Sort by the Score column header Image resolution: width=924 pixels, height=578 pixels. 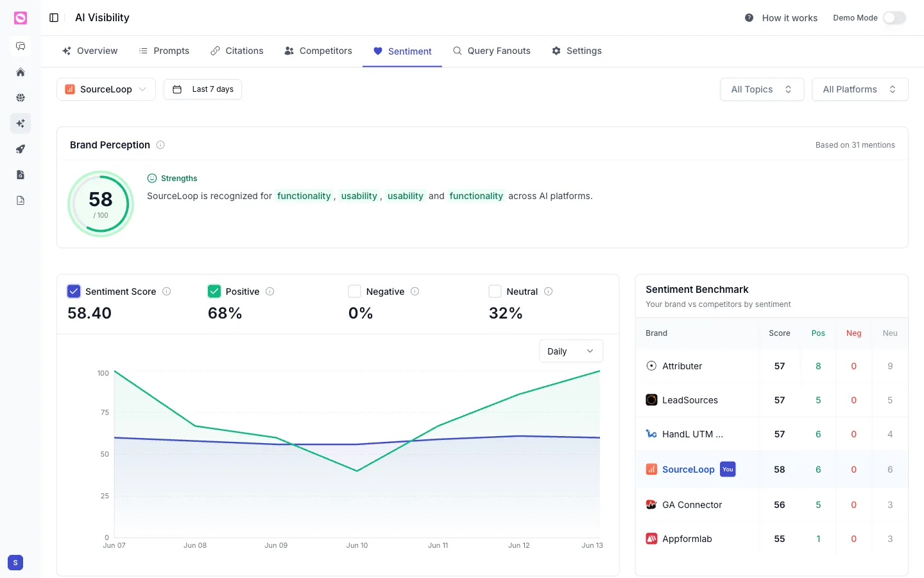coord(780,333)
